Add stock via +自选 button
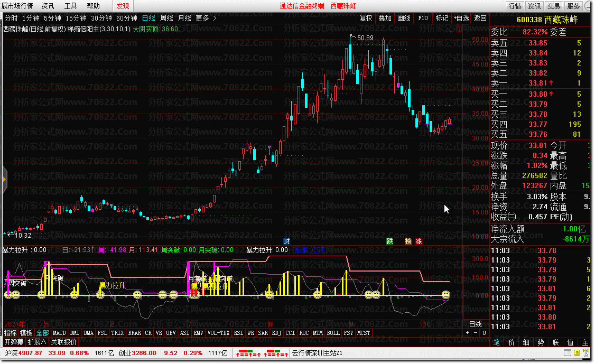 461,18
